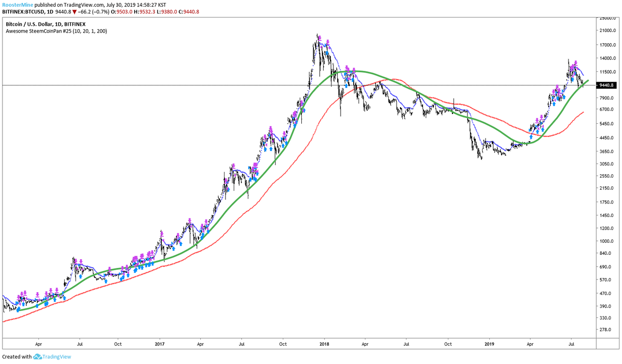Open the TradingView link at bottom left
This screenshot has height=364, width=622.
(57, 357)
